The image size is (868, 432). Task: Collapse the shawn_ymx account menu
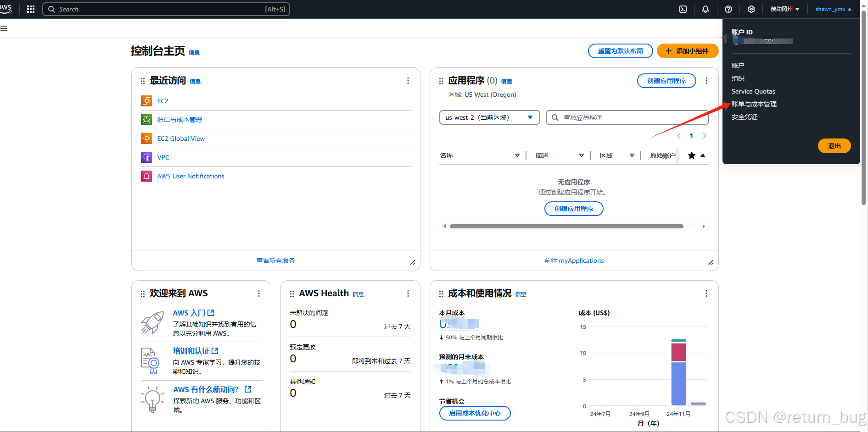click(833, 9)
